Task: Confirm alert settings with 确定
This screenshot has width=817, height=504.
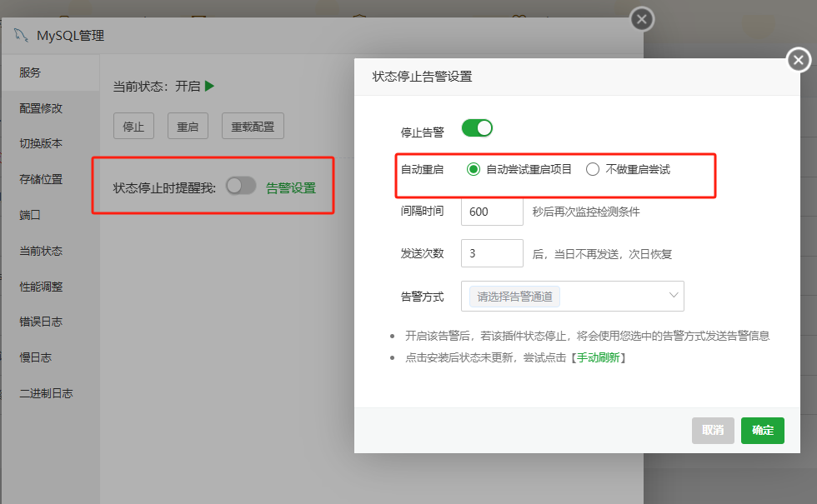Action: [x=762, y=430]
